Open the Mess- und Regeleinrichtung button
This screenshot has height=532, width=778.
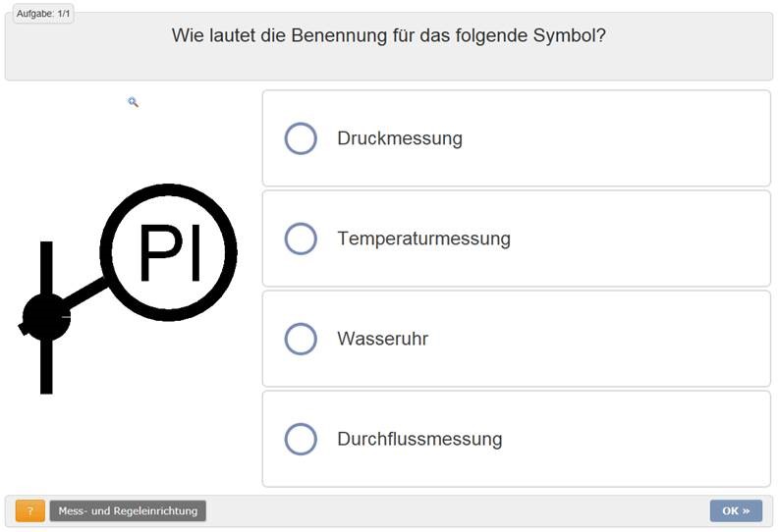coord(128,510)
